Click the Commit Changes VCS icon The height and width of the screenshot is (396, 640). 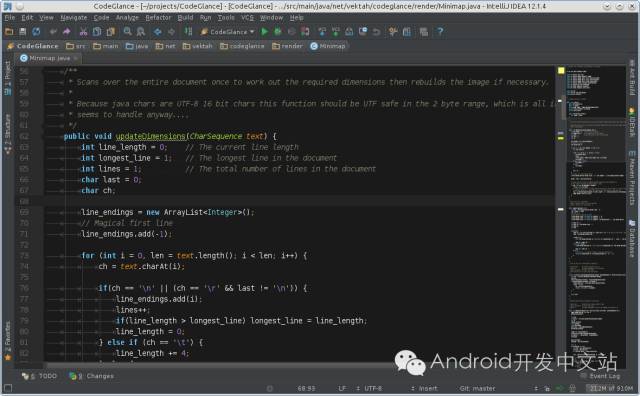[336, 31]
